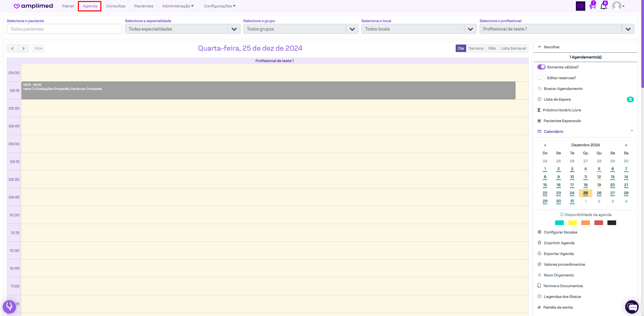Click the Próximo Horário Livre hourglass icon

coord(539,110)
